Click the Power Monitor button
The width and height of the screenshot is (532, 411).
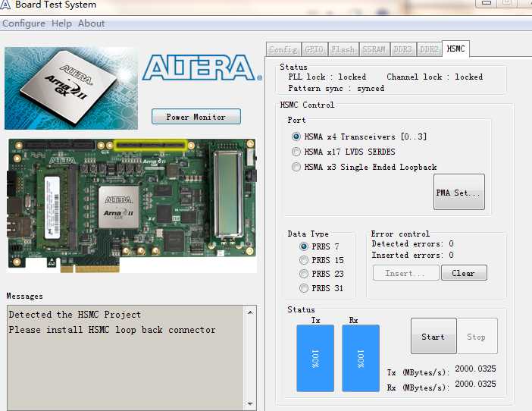196,117
